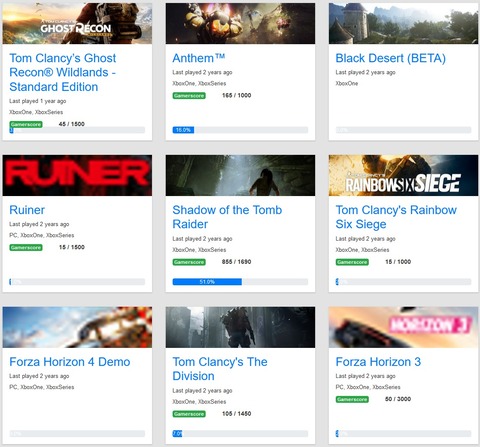Click the Gamerscore badge on Anthem card
Viewport: 480px width, 447px height.
point(189,96)
